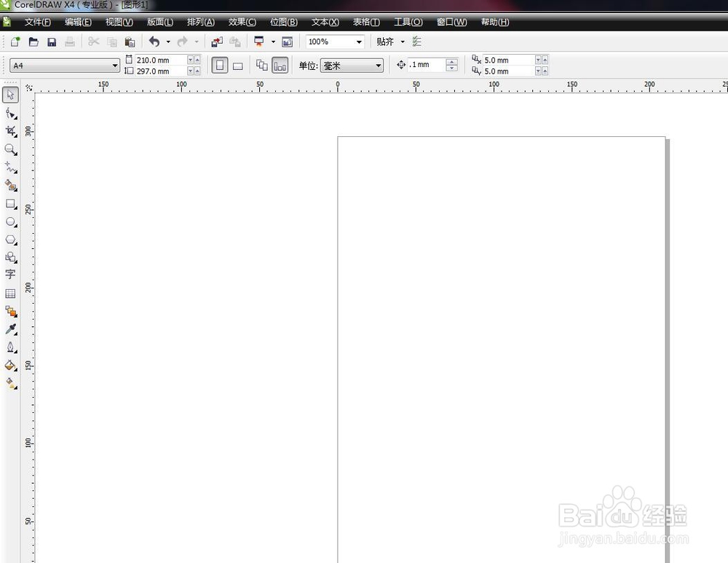
Task: Click the Import icon
Action: [217, 42]
